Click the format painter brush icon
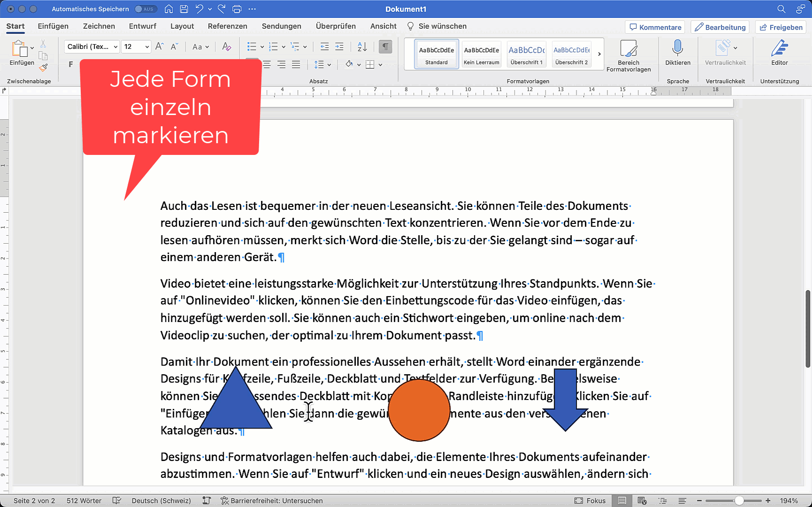Screen dimensions: 812x507 click(43, 68)
